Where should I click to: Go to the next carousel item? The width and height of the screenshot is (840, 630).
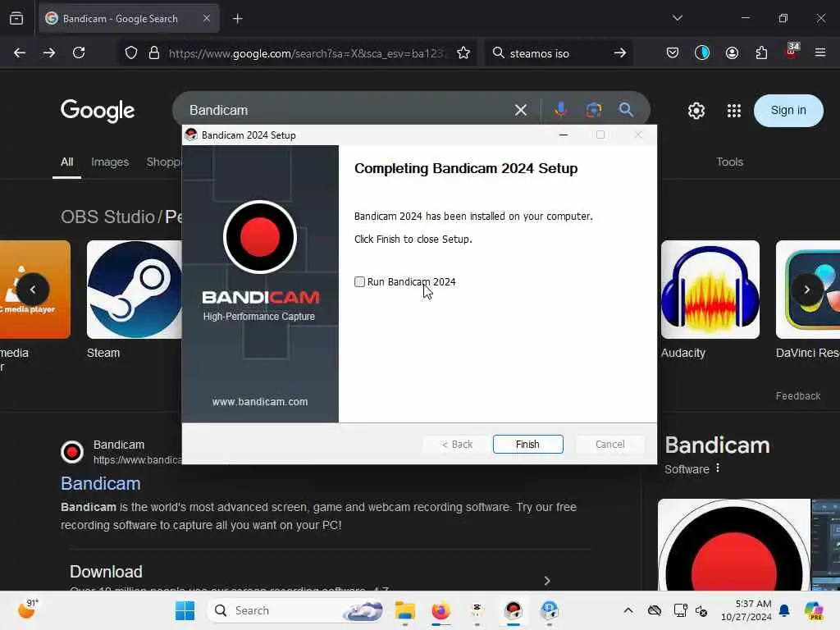(807, 290)
